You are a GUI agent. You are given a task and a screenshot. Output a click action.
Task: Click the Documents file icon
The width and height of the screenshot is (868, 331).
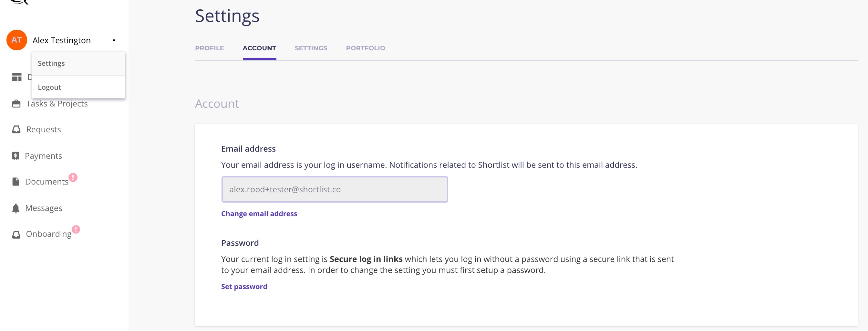[x=16, y=182]
